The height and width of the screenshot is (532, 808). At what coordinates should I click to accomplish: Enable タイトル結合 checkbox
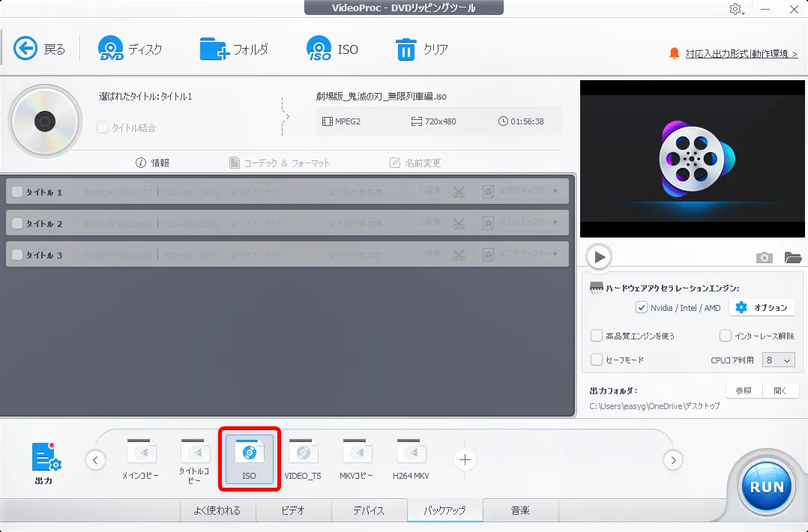(103, 127)
